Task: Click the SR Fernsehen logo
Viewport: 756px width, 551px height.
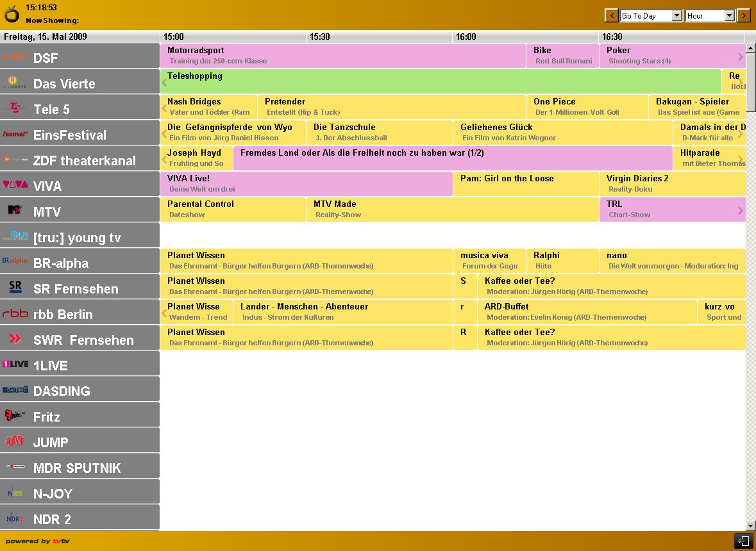Action: point(15,288)
